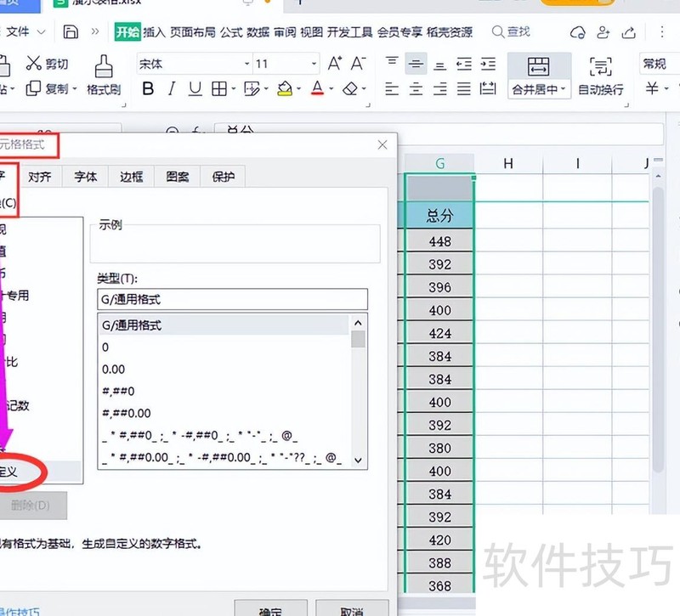Click the font color red A icon
Image resolution: width=680 pixels, height=616 pixels.
(x=317, y=89)
